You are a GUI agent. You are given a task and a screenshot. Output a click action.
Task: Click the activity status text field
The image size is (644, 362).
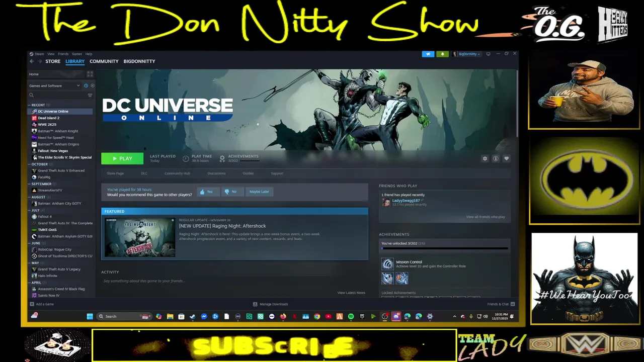234,281
